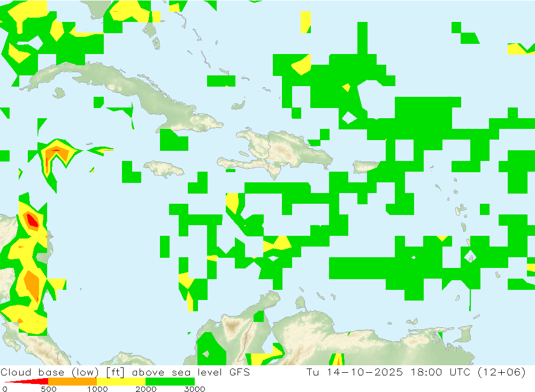Image resolution: width=535 pixels, height=392 pixels.
Task: Click the map title 'Cloud base (low) [ft] above sea level GFS'
Action: [125, 372]
